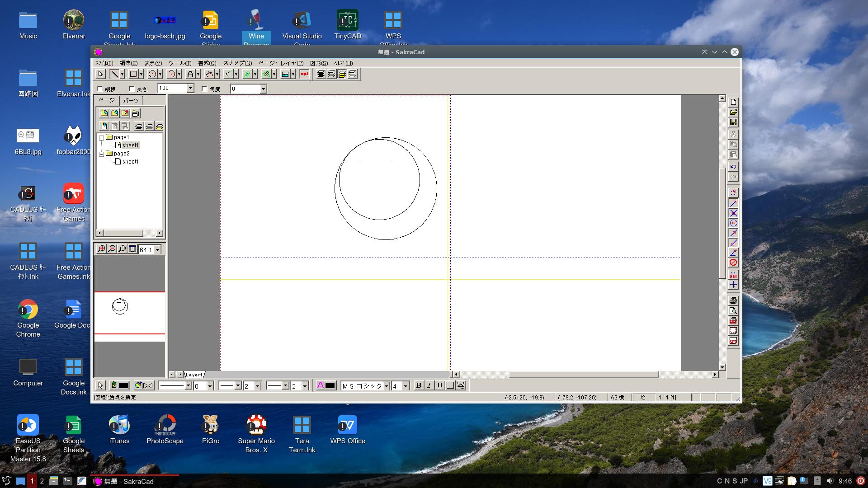Select the rectangle drawing tool
Image resolution: width=868 pixels, height=488 pixels.
tap(133, 74)
